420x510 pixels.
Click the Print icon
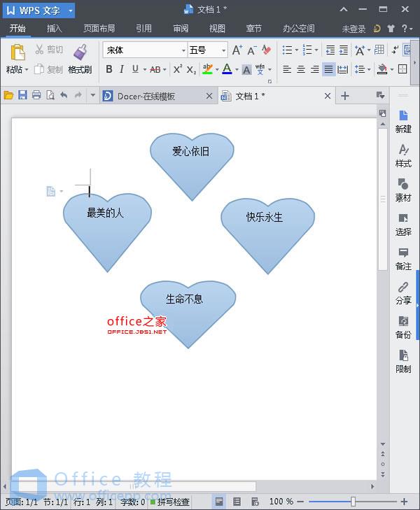pos(36,95)
